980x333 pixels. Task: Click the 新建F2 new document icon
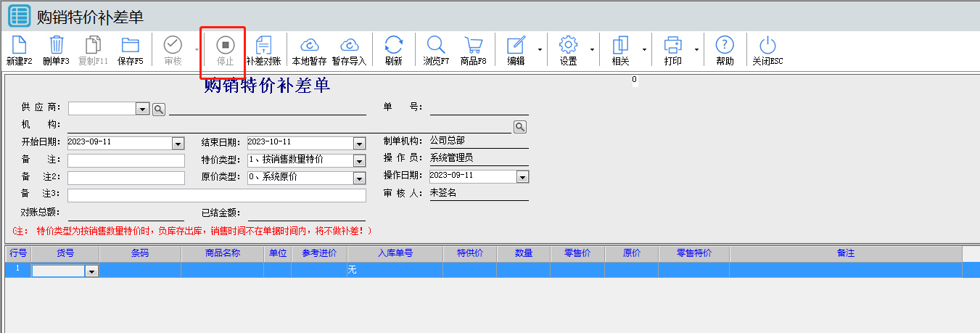[x=19, y=45]
